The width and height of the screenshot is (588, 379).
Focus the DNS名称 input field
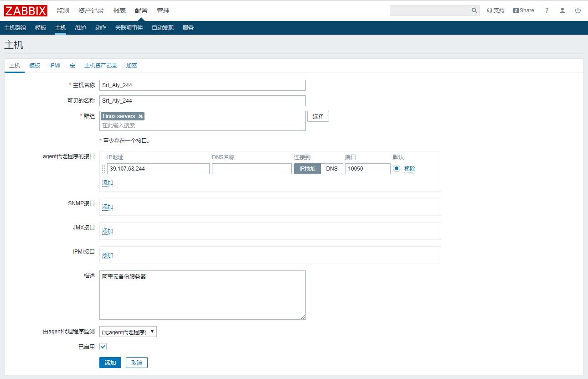pyautogui.click(x=252, y=169)
